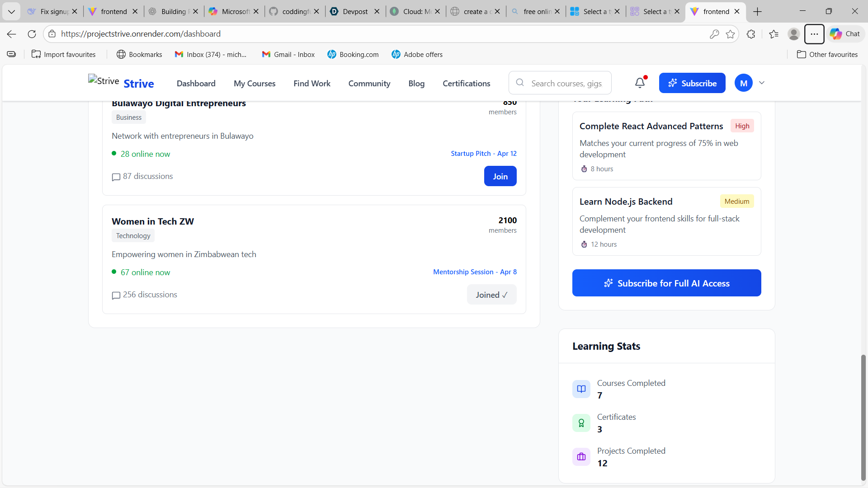Open Mentorship Session - Apr 8 link
868x488 pixels.
tap(475, 272)
